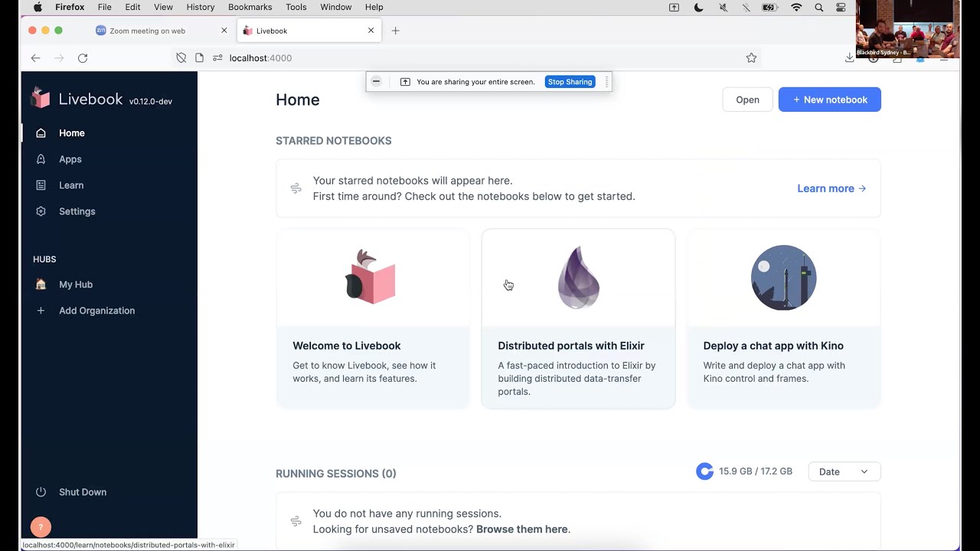Click the macOS Spotlight search icon

click(x=819, y=8)
